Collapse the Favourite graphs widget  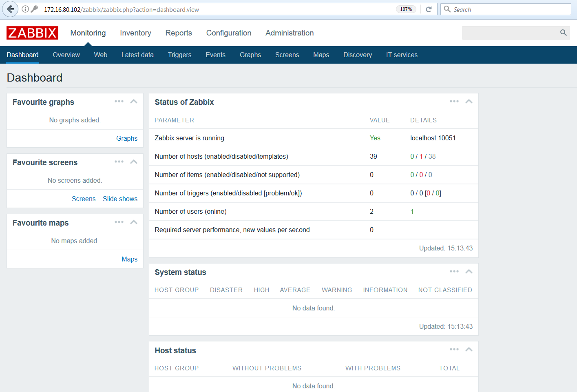pos(134,101)
